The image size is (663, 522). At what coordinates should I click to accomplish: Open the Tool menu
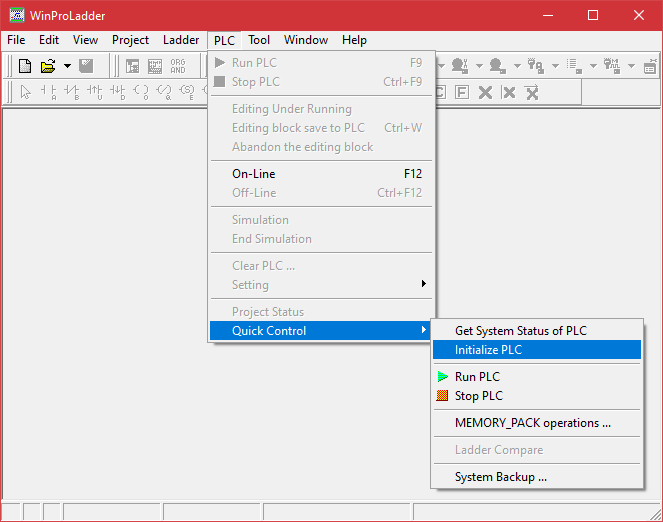(259, 40)
